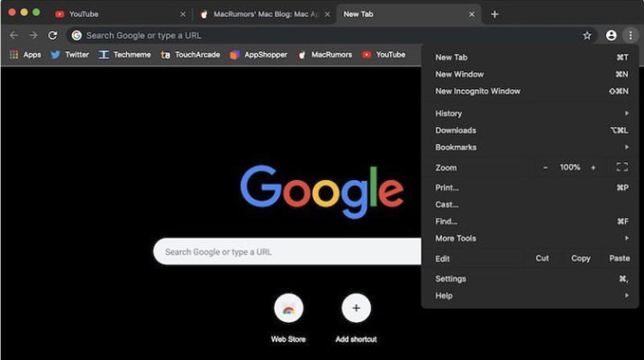Select the New Tab tab
The height and width of the screenshot is (360, 644).
tap(409, 14)
